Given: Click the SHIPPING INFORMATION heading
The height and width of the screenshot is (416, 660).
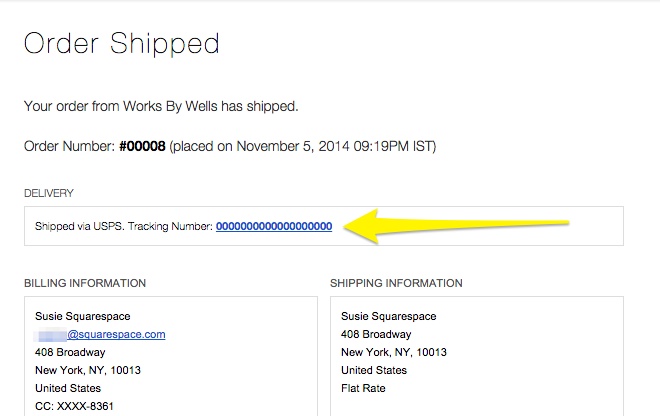Looking at the screenshot, I should (396, 283).
